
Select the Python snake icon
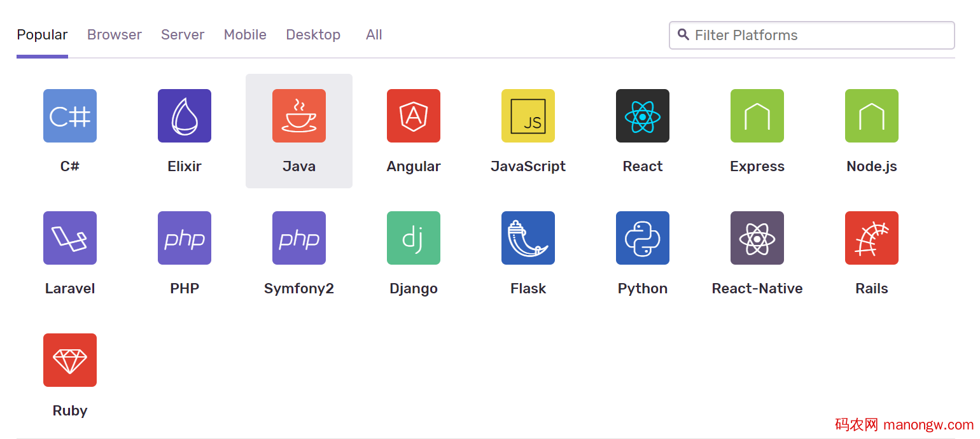pos(643,238)
